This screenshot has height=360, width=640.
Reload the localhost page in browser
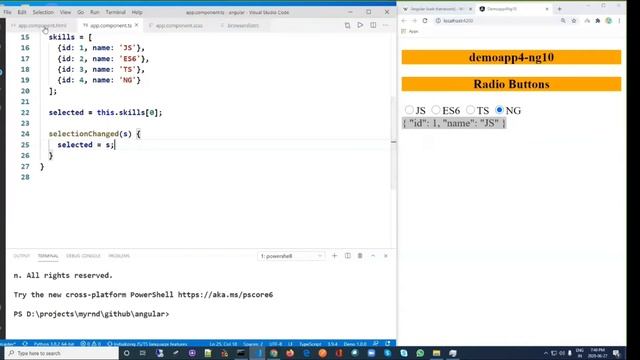pyautogui.click(x=425, y=20)
